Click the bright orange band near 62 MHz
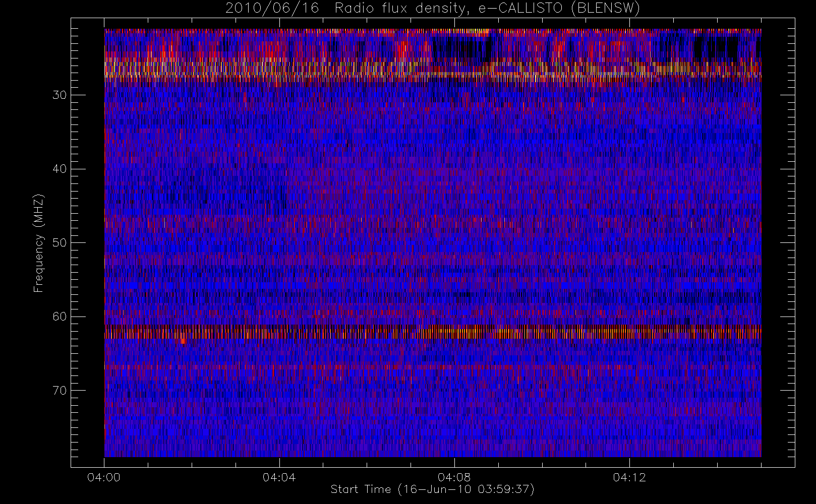Viewport: 816px width, 504px height. coord(433,332)
